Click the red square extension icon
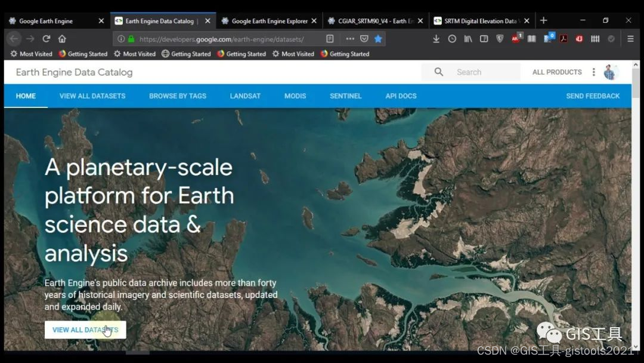 (579, 39)
